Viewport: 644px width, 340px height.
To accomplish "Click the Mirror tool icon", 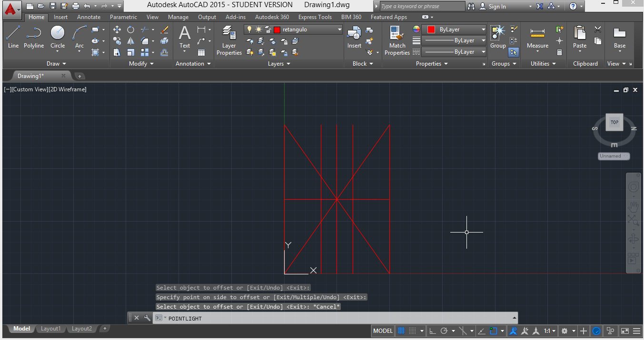I will click(130, 41).
